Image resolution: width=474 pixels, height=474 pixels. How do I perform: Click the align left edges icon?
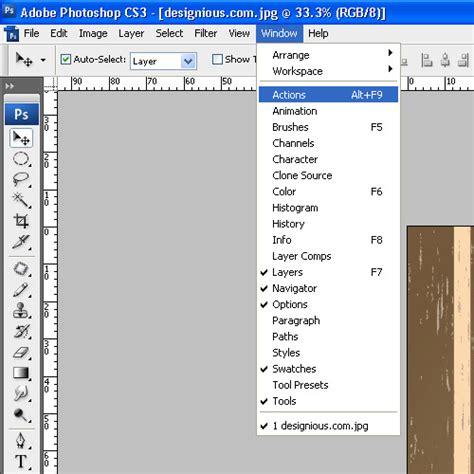click(427, 60)
